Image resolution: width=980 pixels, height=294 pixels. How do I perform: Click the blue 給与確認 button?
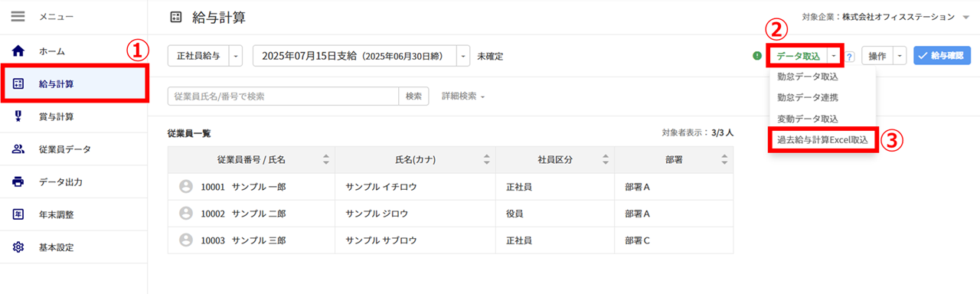pos(942,56)
